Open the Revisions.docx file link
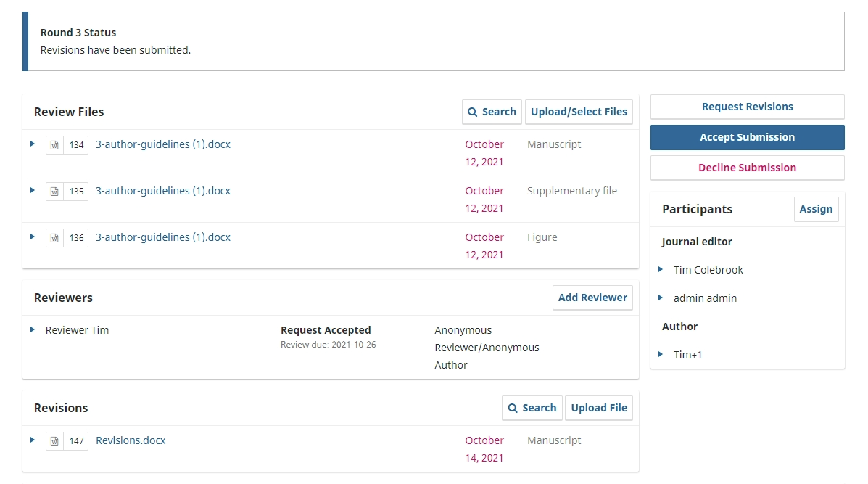868x484 pixels. pos(131,440)
